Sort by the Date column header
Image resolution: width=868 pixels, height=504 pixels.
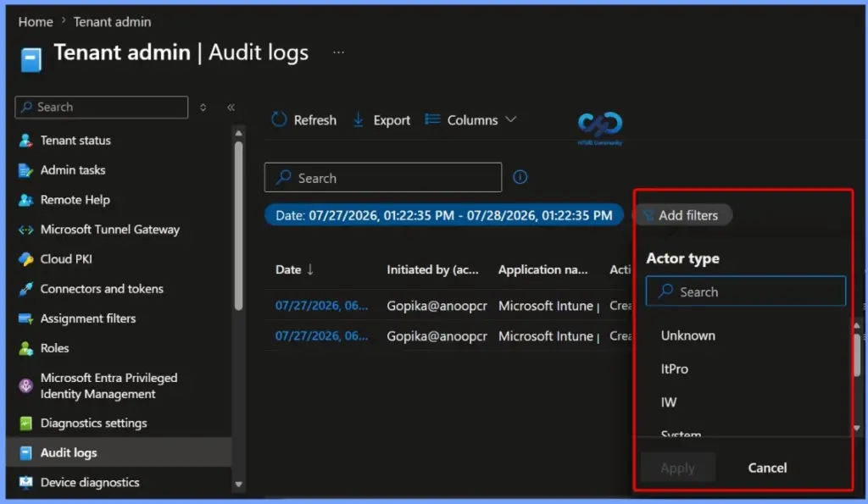(x=294, y=269)
